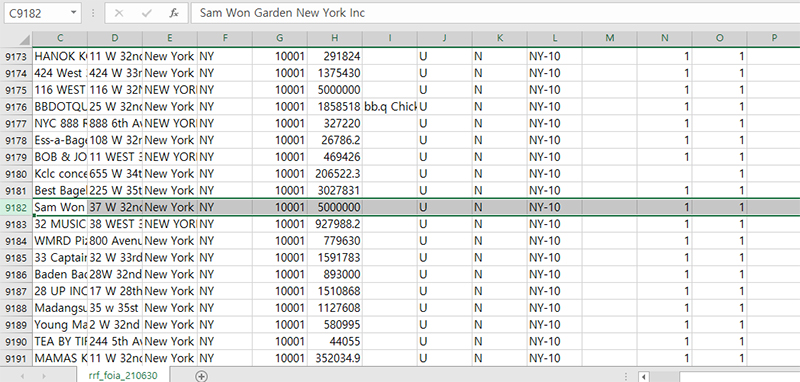Click the bb.q Chick cell in column I
The height and width of the screenshot is (382, 800).
390,107
